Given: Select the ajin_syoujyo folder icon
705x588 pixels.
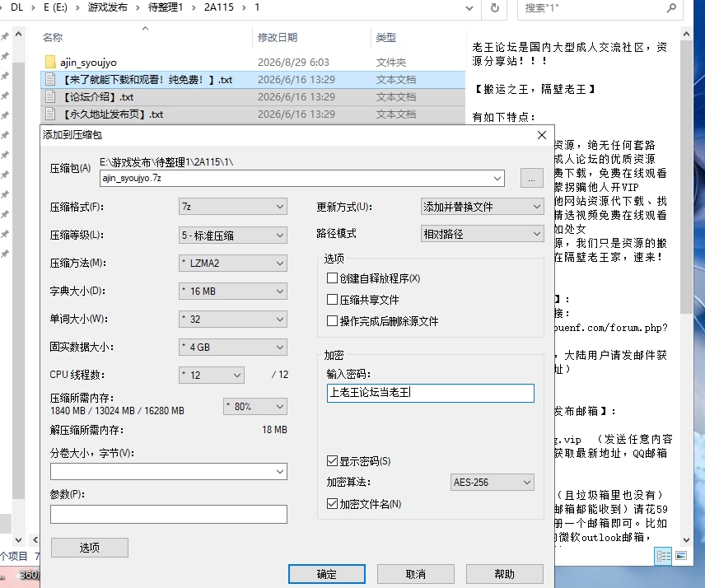Looking at the screenshot, I should pos(50,62).
